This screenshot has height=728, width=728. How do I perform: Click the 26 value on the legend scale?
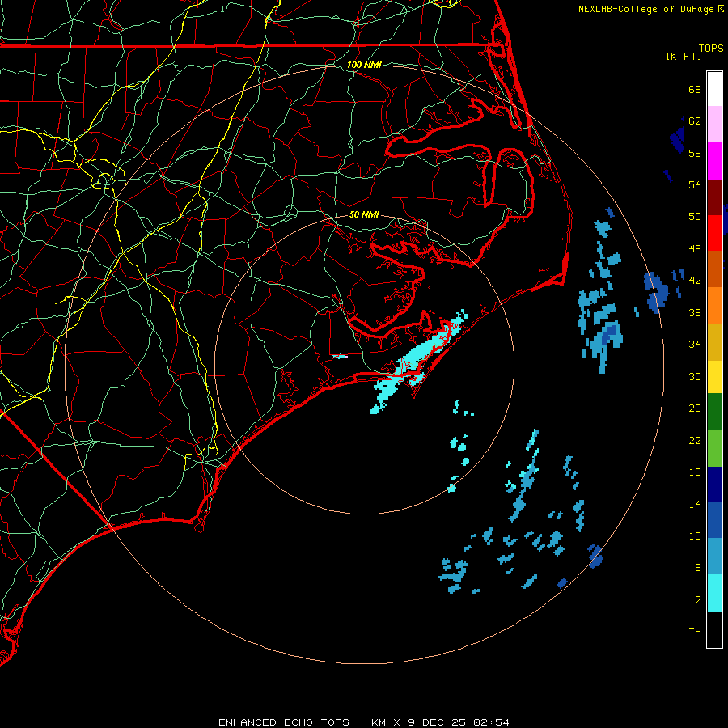(695, 408)
